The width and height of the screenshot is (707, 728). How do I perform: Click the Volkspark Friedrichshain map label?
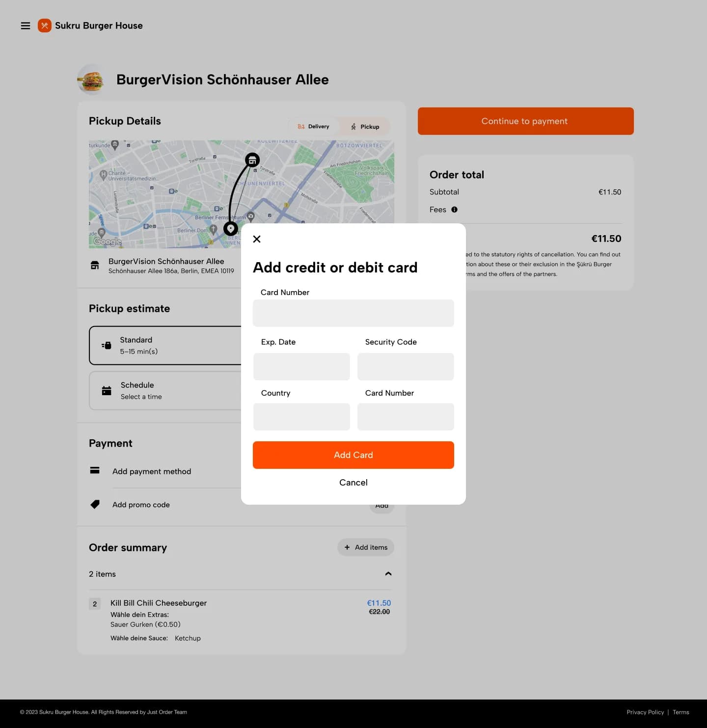tap(372, 170)
